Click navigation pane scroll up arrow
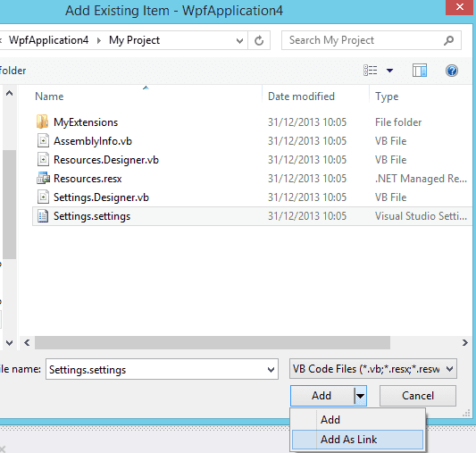 (10, 93)
